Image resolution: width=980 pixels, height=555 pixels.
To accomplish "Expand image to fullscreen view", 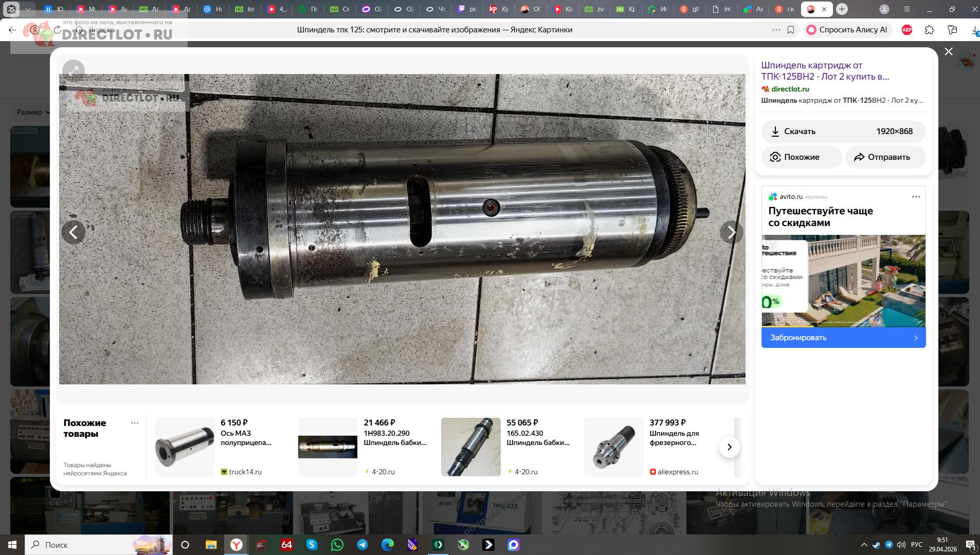I will [74, 71].
